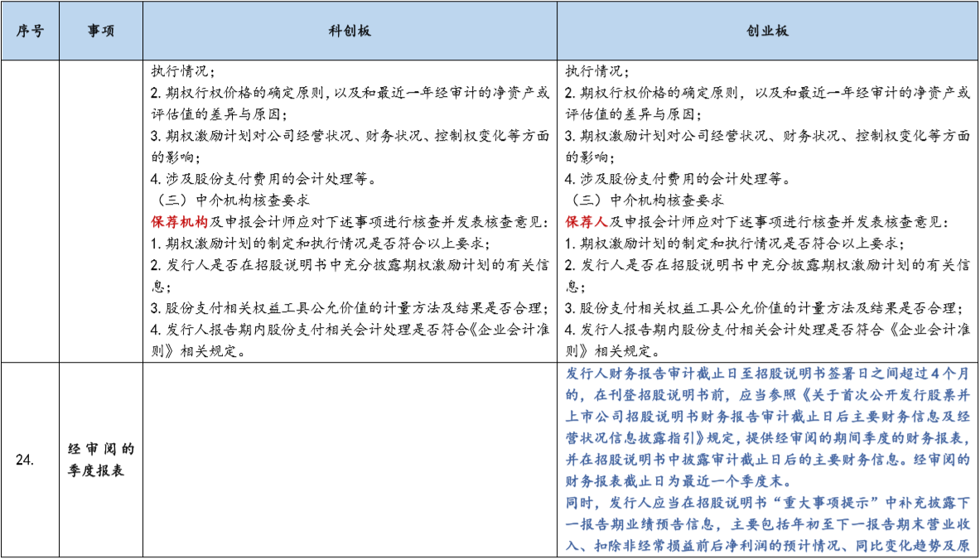Click 2. 期权行权价格的确定原则 line in 创业板 column
Screen dimensions: 980x559
767,93
